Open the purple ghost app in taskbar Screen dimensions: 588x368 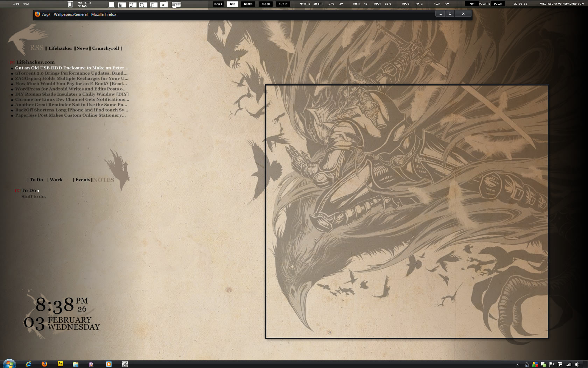91,364
